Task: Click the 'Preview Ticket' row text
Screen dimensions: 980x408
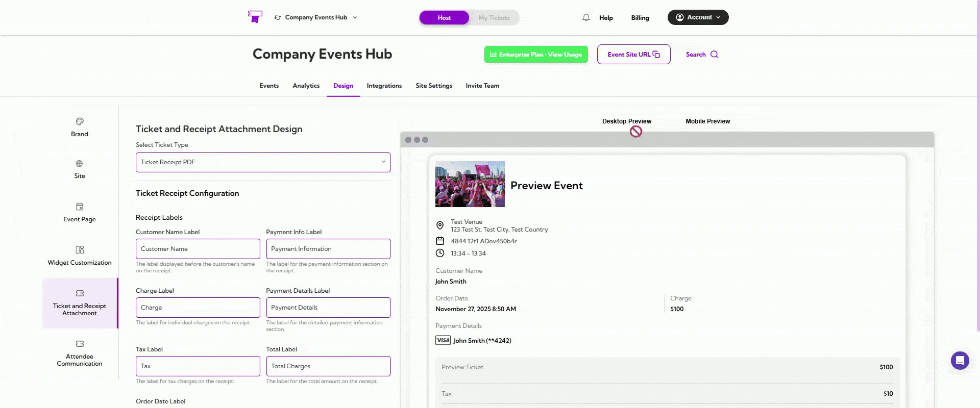Action: (462, 367)
